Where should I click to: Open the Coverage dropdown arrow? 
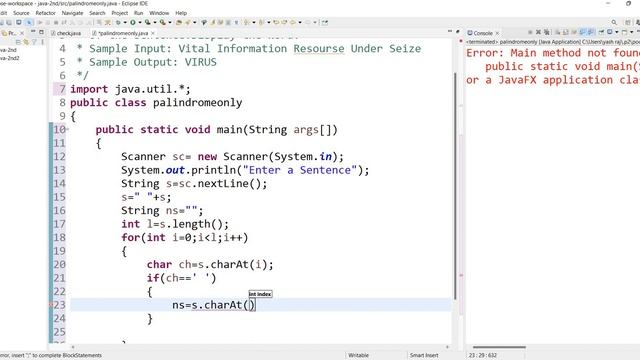coord(155,22)
